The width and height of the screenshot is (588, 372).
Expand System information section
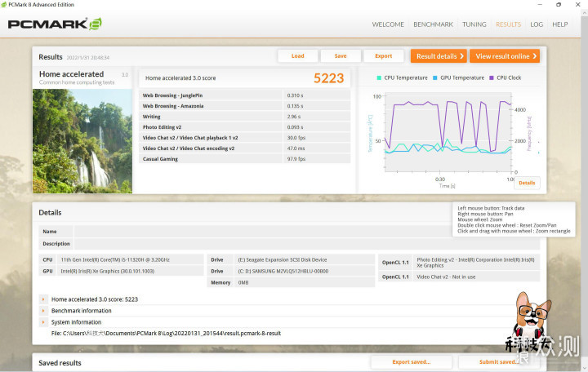[43, 322]
